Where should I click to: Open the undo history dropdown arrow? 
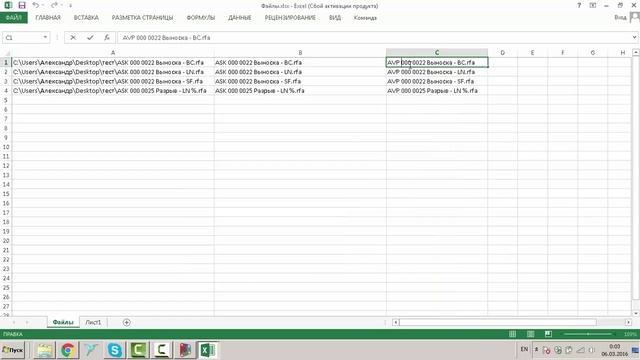click(43, 5)
